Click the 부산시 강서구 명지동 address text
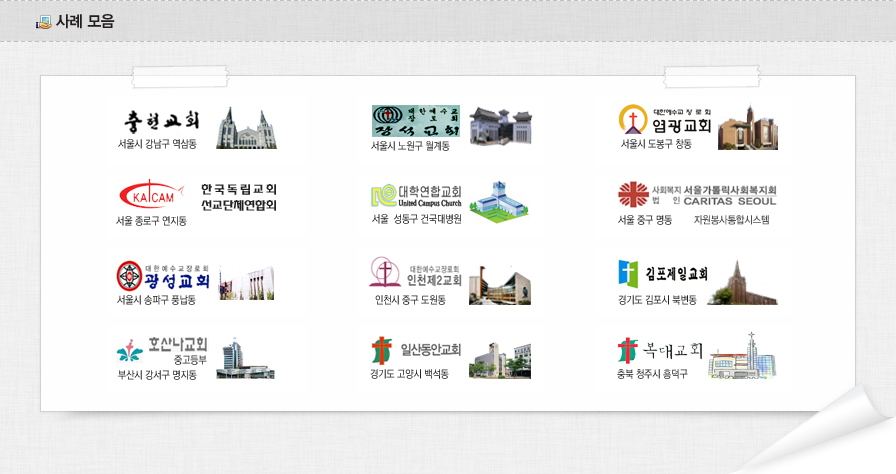Image resolution: width=896 pixels, height=474 pixels. coord(157,375)
